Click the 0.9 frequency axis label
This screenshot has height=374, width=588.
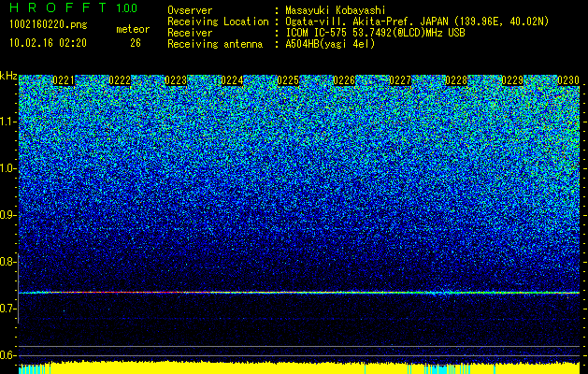pos(8,215)
